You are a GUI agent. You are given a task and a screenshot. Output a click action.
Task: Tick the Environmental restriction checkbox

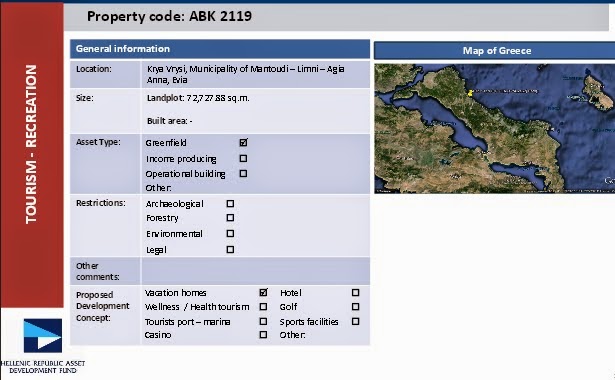point(230,233)
